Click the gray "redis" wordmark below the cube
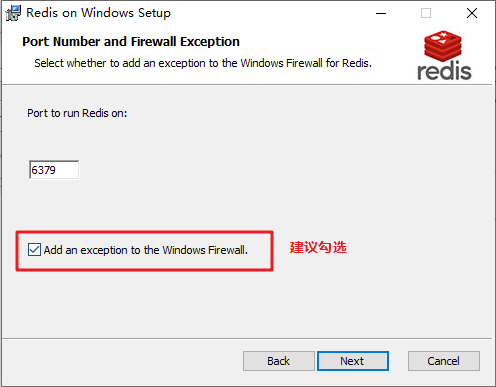The height and width of the screenshot is (387, 496). click(444, 71)
